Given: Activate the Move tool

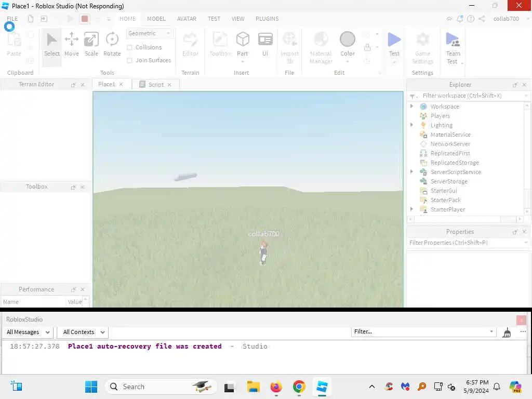Looking at the screenshot, I should [x=72, y=45].
